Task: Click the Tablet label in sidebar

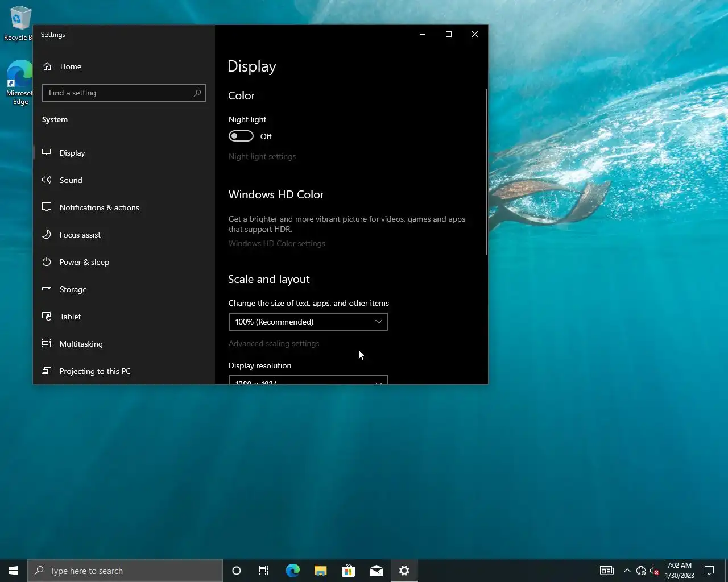Action: point(70,317)
